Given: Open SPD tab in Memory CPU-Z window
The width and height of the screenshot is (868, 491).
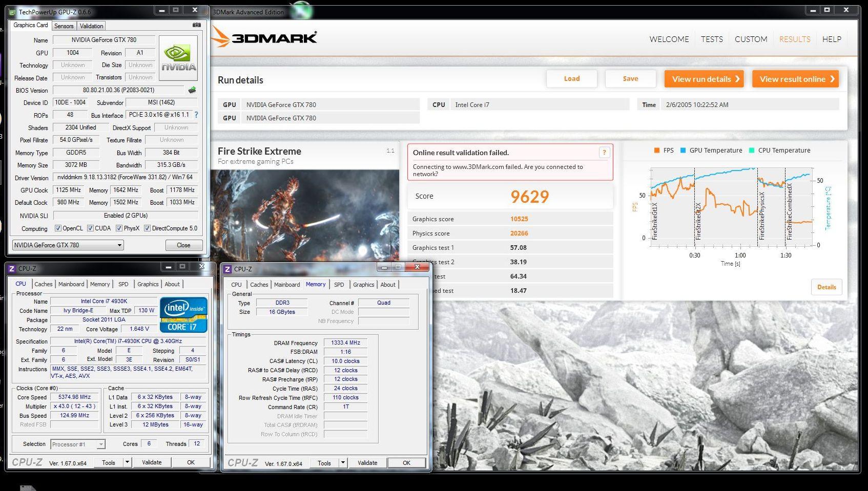Looking at the screenshot, I should [339, 285].
